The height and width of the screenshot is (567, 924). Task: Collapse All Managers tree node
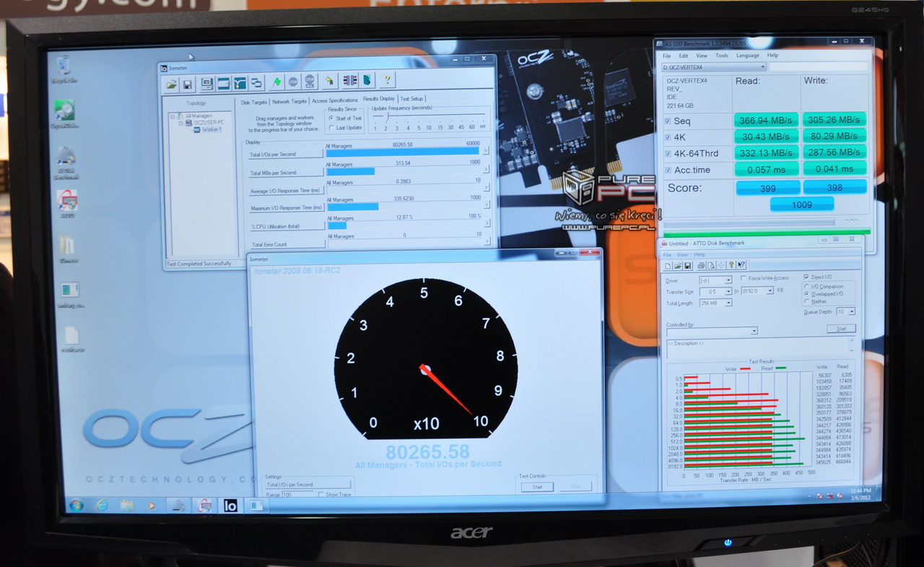tap(173, 116)
